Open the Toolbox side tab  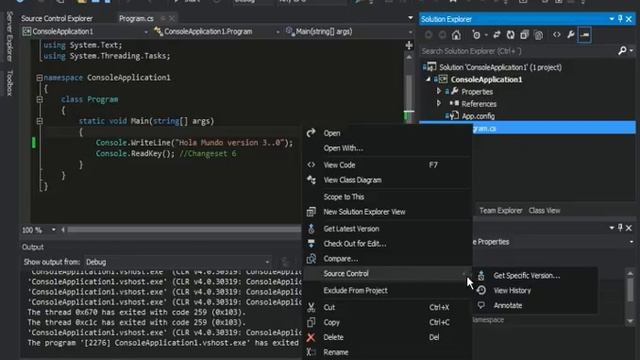10,83
